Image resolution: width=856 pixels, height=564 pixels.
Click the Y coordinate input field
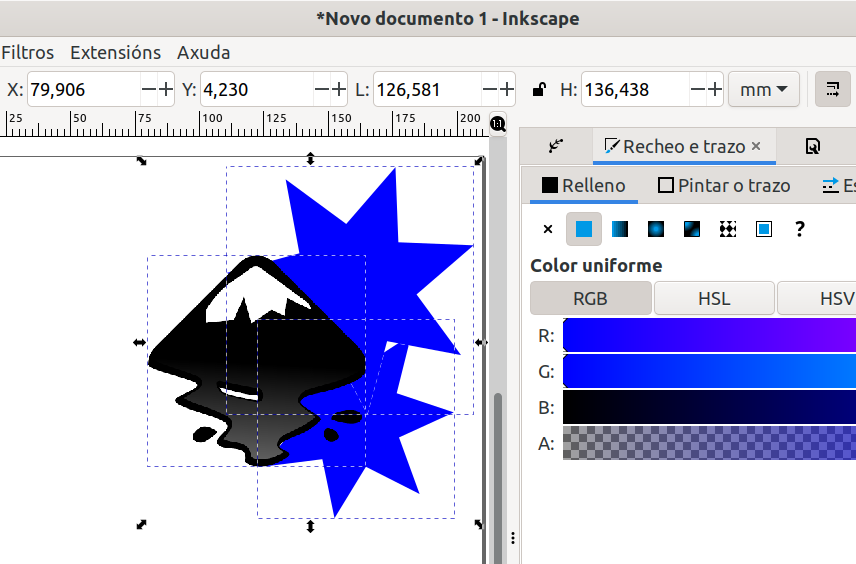coord(255,90)
